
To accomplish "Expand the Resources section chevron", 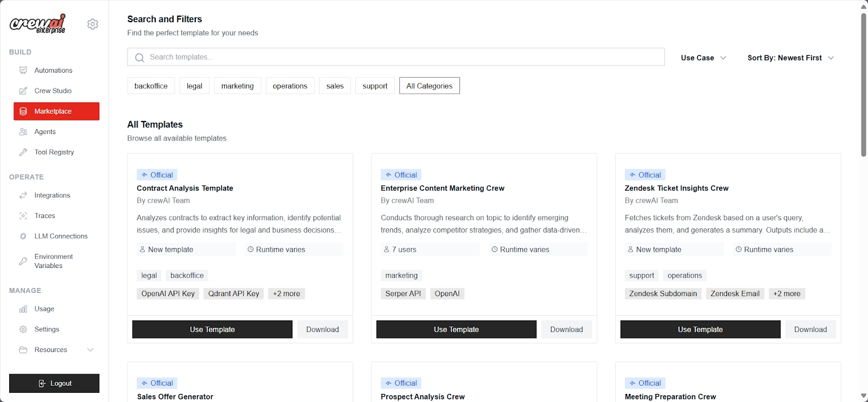I will [x=91, y=350].
